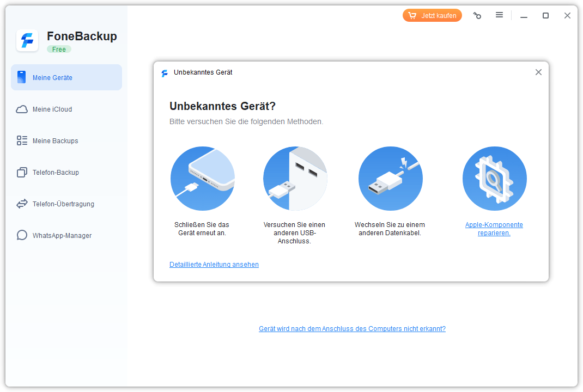Open the Meine Geräte section

[x=66, y=77]
